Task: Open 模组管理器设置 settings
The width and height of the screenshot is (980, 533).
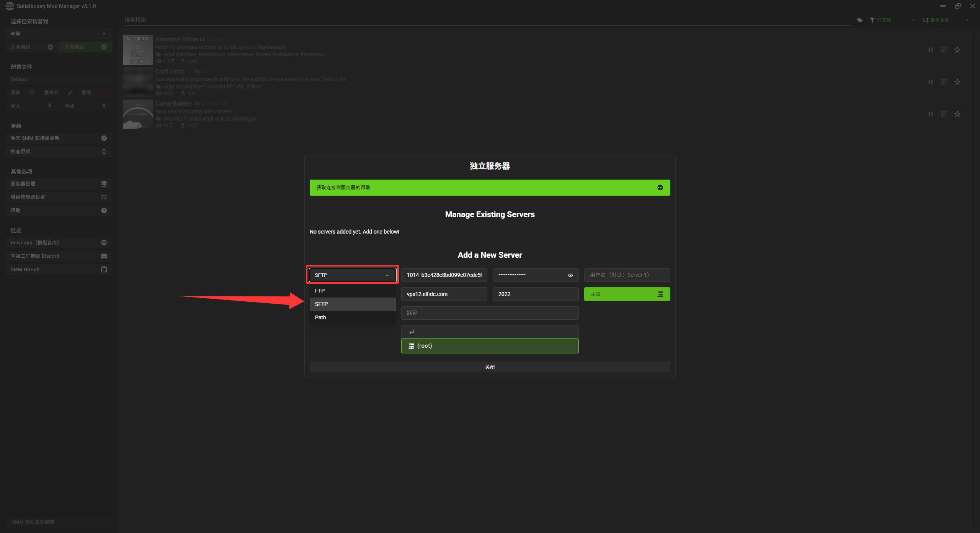Action: (x=59, y=197)
